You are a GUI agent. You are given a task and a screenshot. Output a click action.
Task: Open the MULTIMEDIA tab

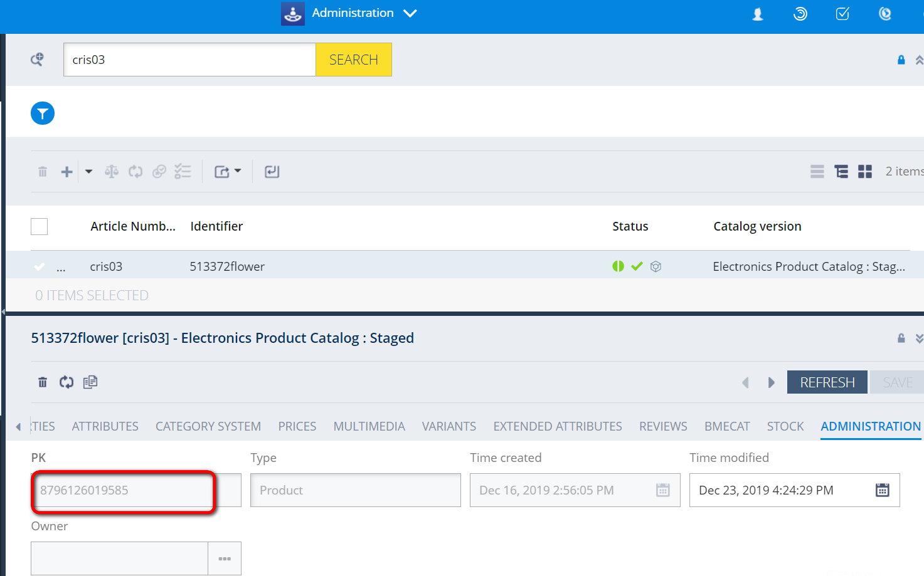(369, 426)
